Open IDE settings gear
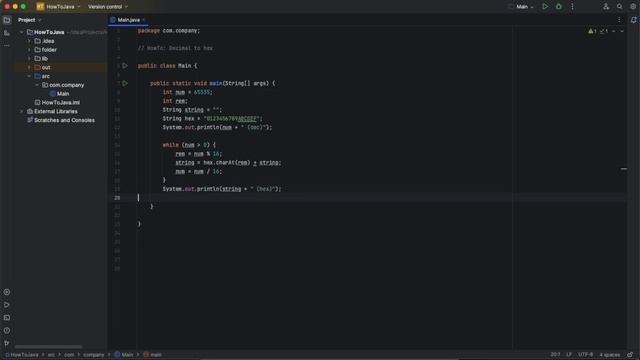Image resolution: width=640 pixels, height=360 pixels. click(633, 7)
